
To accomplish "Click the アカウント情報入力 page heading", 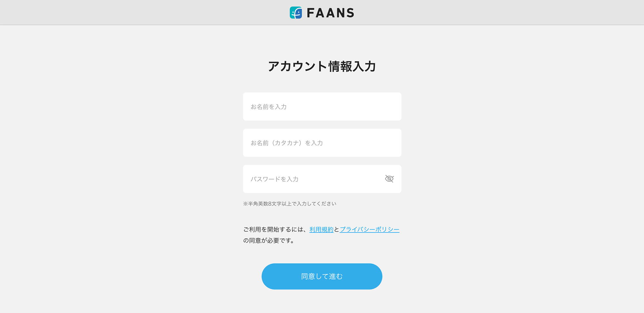I will (x=322, y=67).
